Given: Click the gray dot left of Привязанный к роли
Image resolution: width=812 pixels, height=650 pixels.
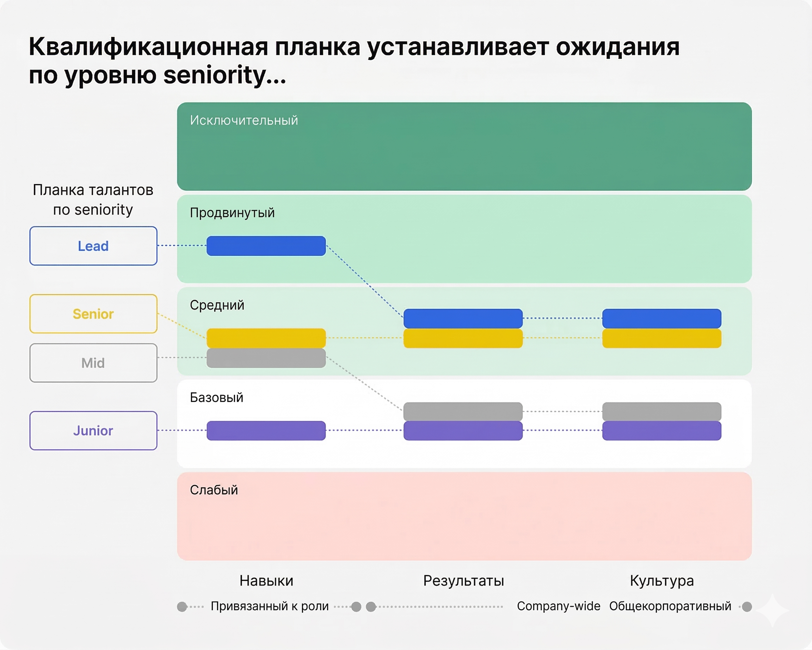Looking at the screenshot, I should click(182, 606).
